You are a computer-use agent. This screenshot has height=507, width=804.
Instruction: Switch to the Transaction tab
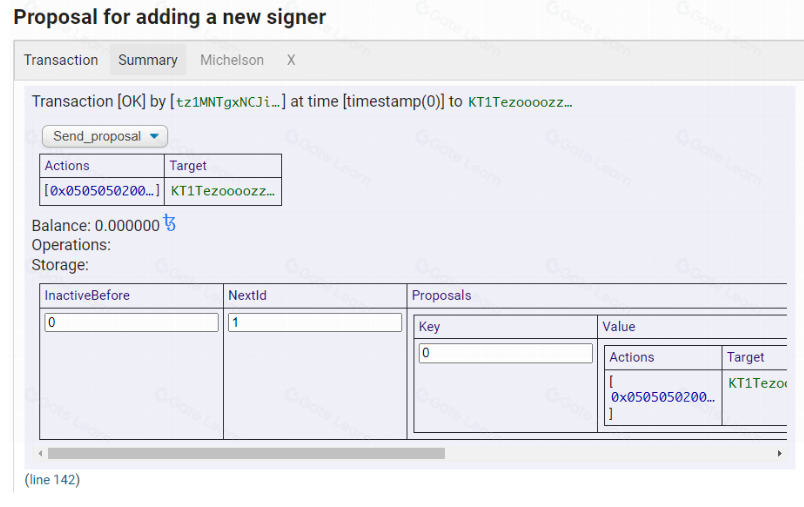(61, 60)
